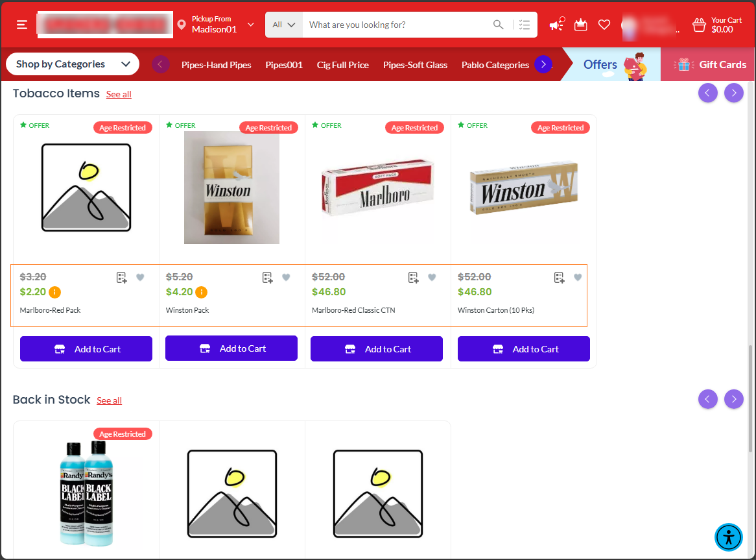Open Your Cart basket icon
The height and width of the screenshot is (560, 756).
[x=699, y=25]
